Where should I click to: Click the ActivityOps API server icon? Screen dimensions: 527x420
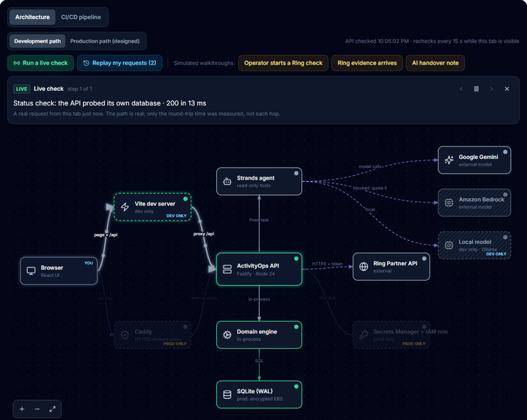click(x=227, y=269)
